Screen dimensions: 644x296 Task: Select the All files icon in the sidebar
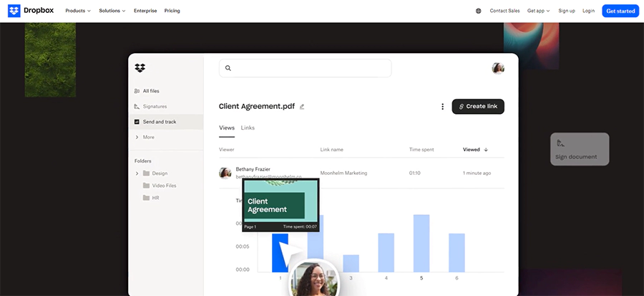pyautogui.click(x=137, y=91)
